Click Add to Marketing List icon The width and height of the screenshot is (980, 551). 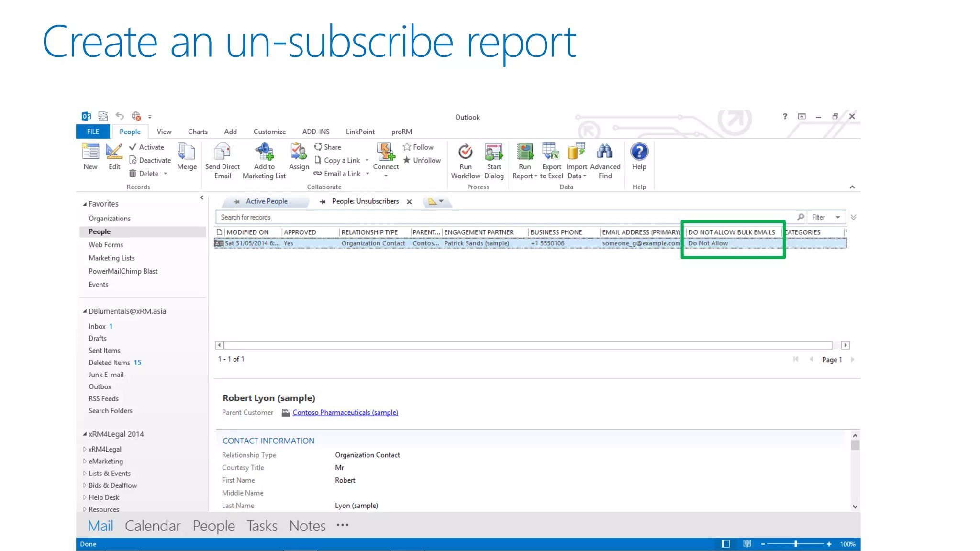(x=264, y=151)
